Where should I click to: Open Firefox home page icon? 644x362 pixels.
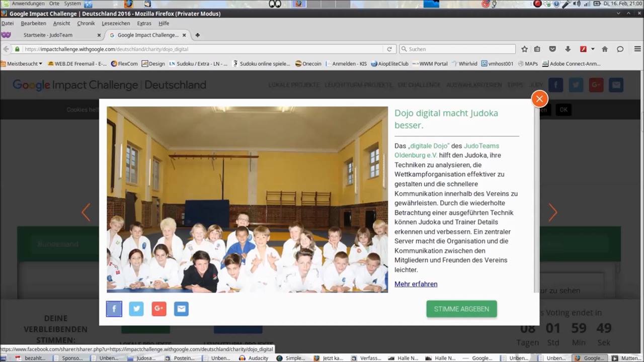pos(605,49)
